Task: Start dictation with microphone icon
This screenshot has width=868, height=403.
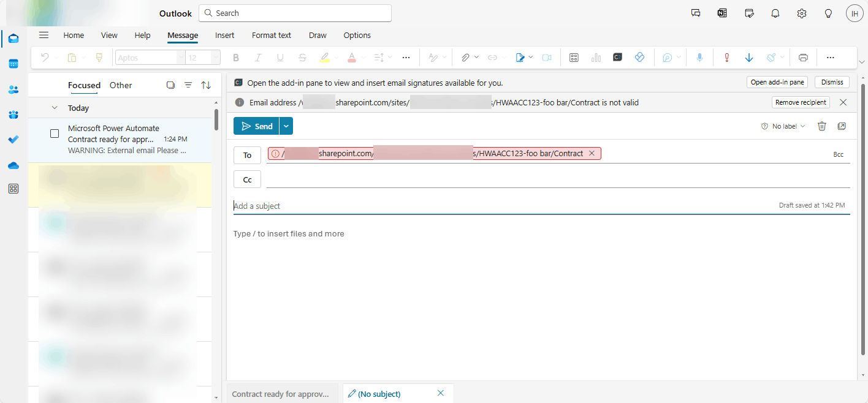Action: 699,58
